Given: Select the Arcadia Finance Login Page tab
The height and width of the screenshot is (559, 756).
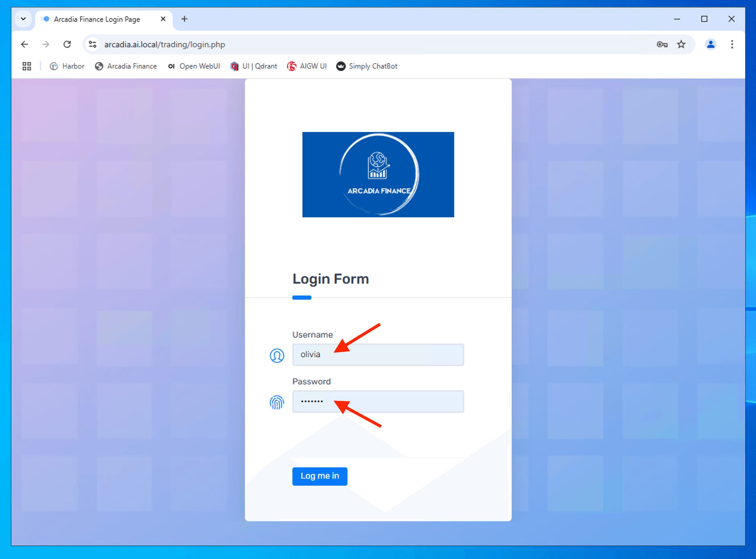Looking at the screenshot, I should coord(97,19).
